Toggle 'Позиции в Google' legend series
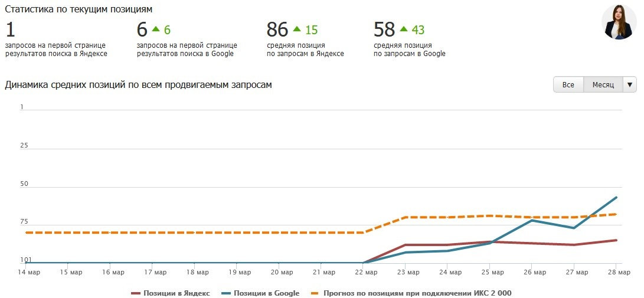This screenshot has height=298, width=644. click(266, 293)
